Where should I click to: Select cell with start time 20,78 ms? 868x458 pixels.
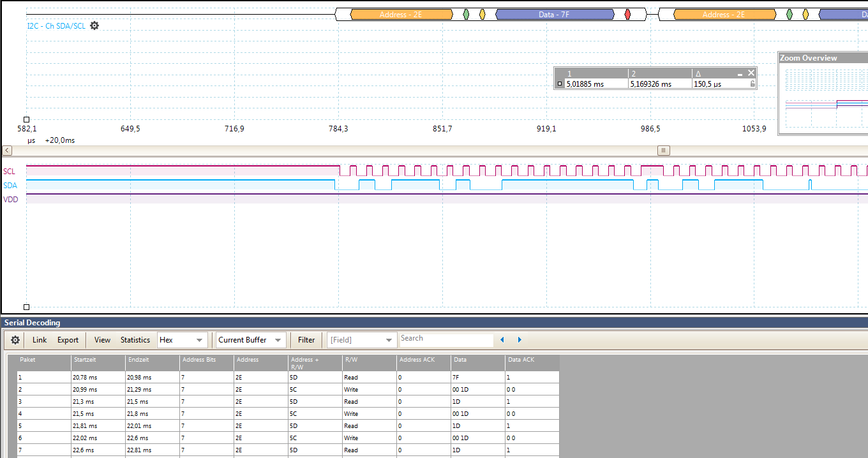pos(98,378)
